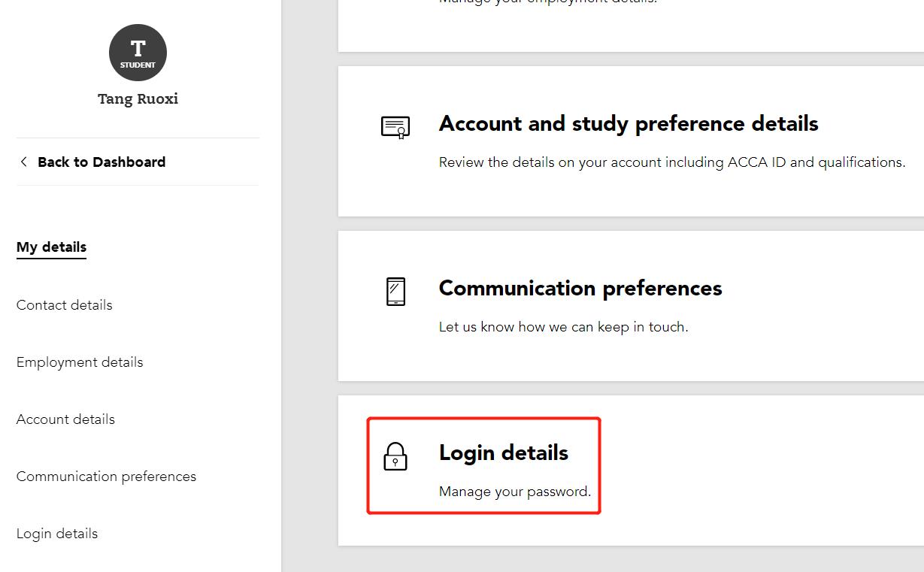Click the certificate icon in the Account card
Viewport: 924px width, 572px height.
[x=395, y=127]
